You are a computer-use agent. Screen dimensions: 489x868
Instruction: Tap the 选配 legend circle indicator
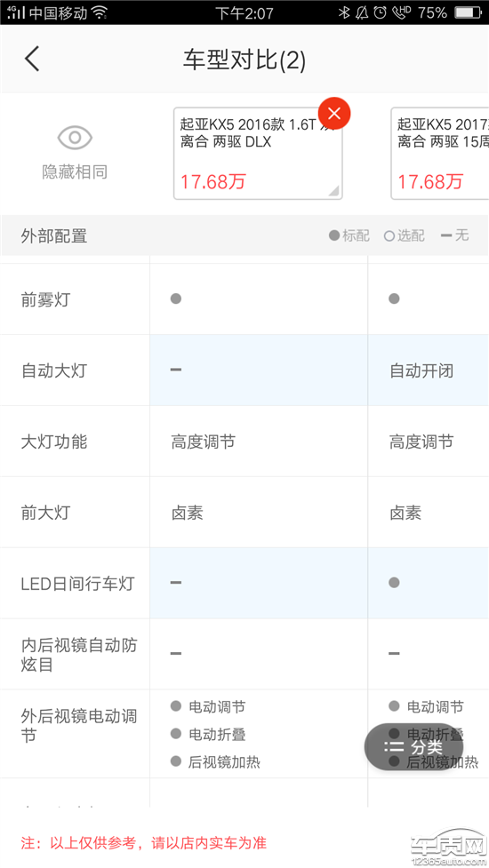click(389, 236)
